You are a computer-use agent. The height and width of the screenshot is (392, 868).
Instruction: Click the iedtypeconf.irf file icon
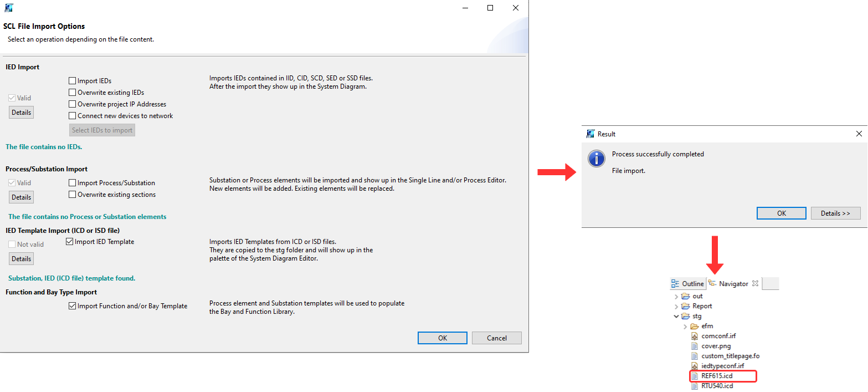(x=695, y=366)
